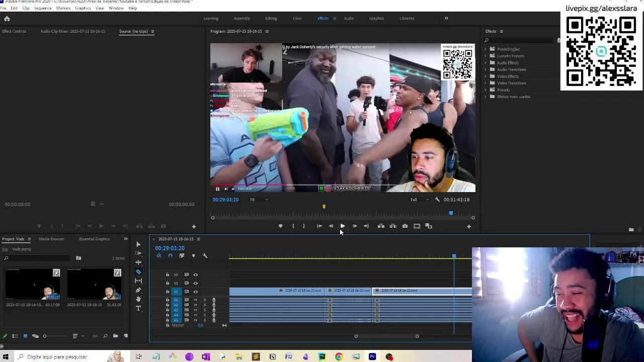Export frame with camera icon
Image resolution: width=644 pixels, height=362 pixels.
pyautogui.click(x=405, y=226)
